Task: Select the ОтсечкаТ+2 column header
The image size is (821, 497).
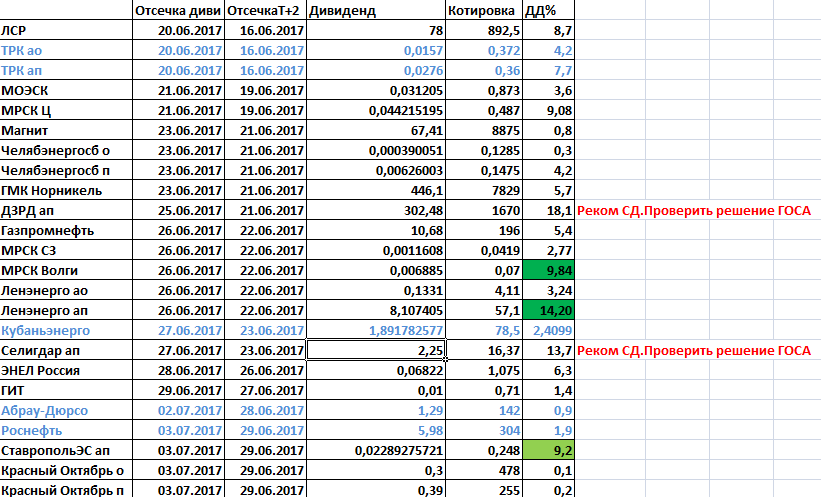Action: [265, 10]
